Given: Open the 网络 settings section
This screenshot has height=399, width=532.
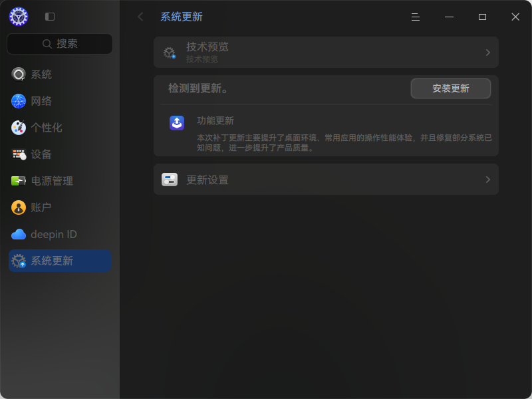Looking at the screenshot, I should pyautogui.click(x=60, y=101).
